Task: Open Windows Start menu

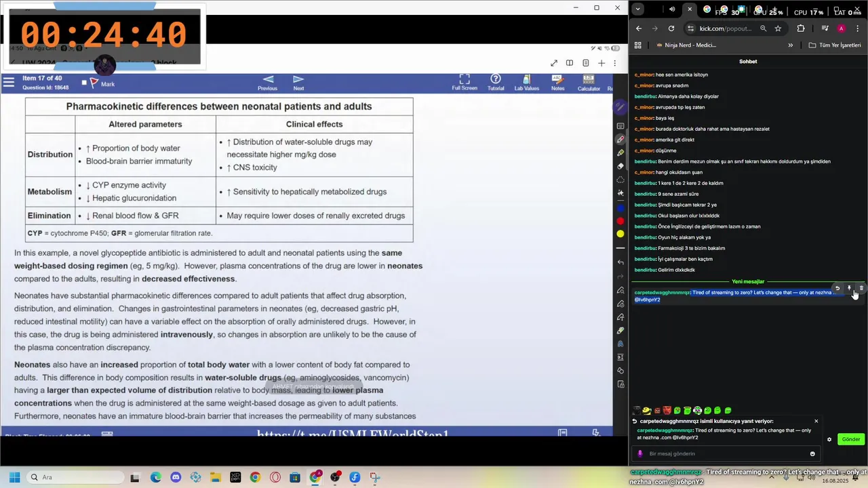Action: 14,477
